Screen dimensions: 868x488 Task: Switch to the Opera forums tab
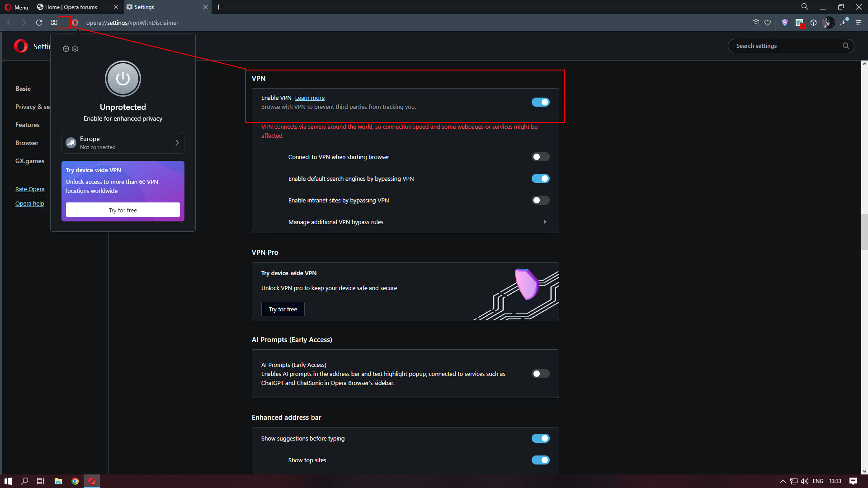point(71,7)
